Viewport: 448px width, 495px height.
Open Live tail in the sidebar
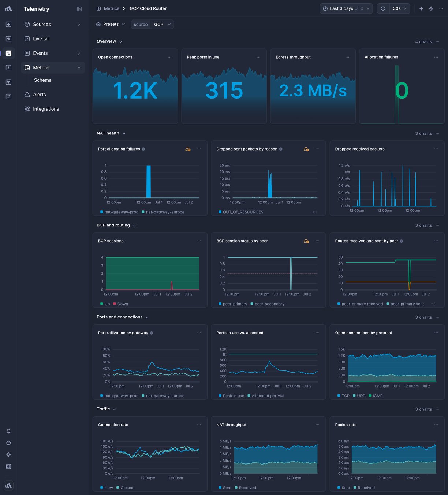point(53,38)
